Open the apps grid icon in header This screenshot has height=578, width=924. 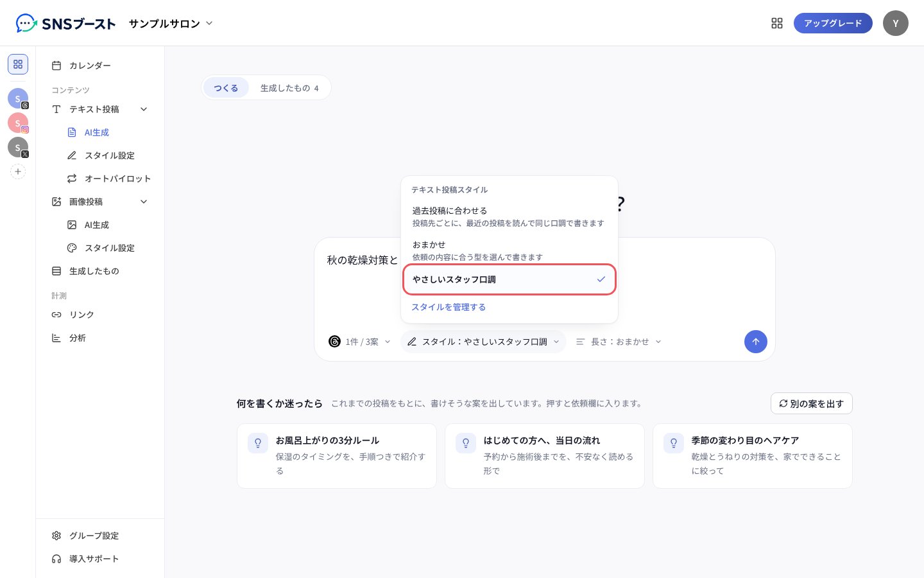(777, 23)
